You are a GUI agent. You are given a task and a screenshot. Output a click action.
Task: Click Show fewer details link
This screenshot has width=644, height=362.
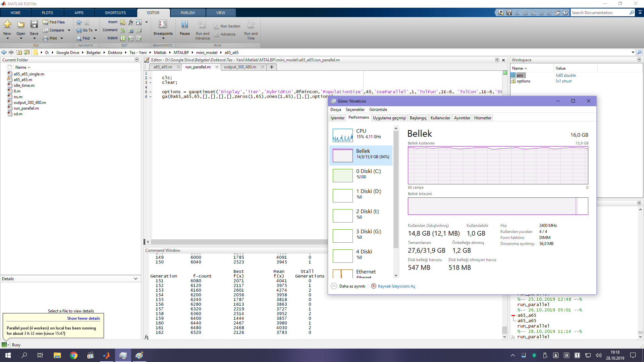84,318
